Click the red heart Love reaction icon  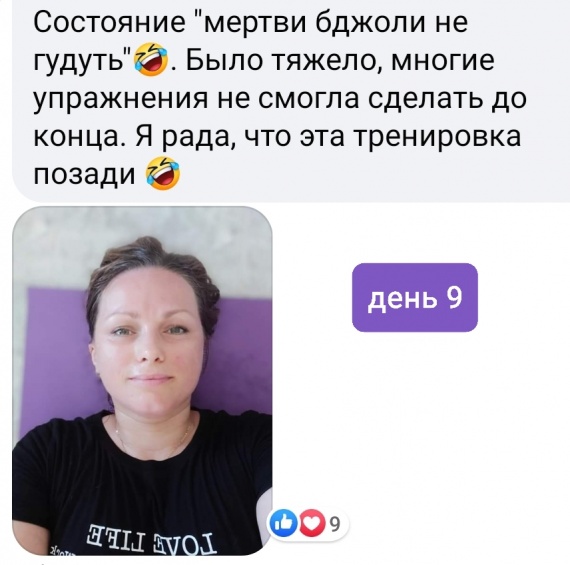[312, 524]
